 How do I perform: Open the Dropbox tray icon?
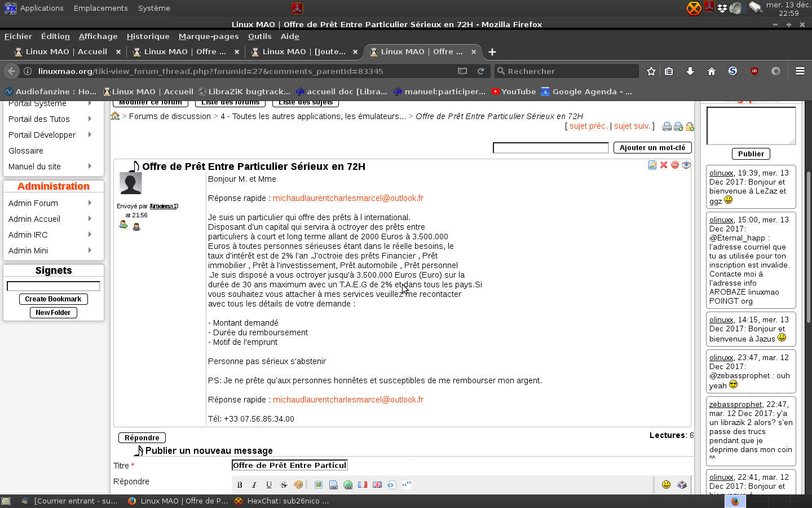pyautogui.click(x=722, y=8)
